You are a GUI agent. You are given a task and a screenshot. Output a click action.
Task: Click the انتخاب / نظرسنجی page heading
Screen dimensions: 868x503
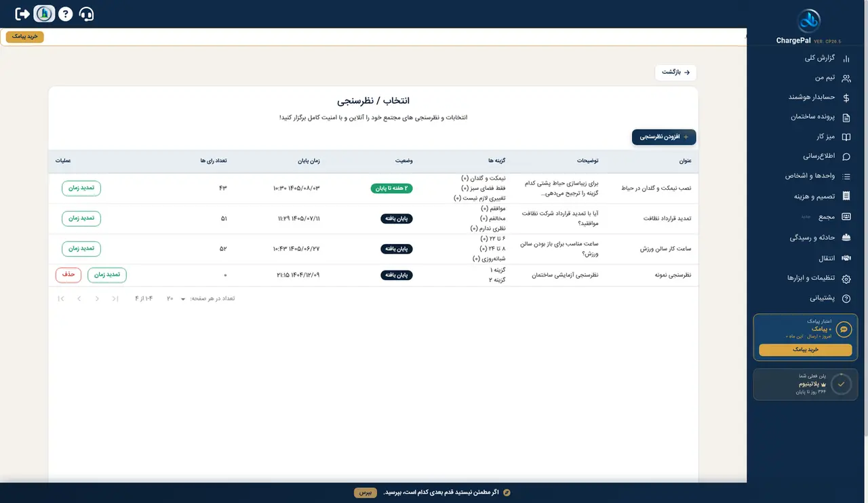(x=373, y=101)
